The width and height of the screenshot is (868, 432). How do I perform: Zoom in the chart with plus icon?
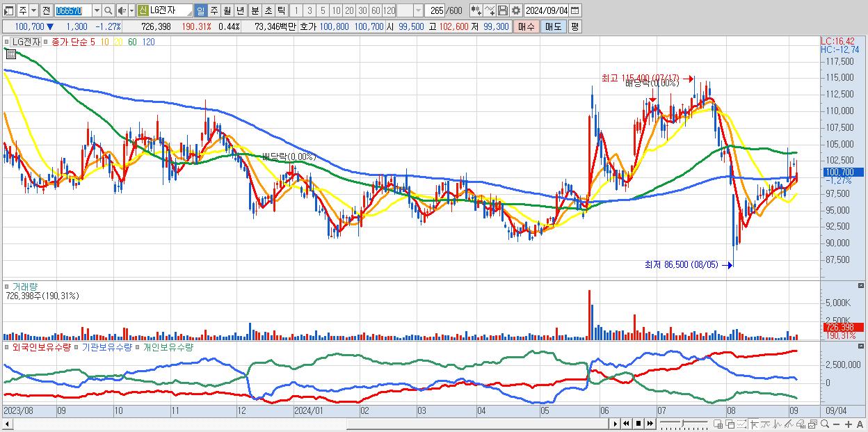(849, 424)
